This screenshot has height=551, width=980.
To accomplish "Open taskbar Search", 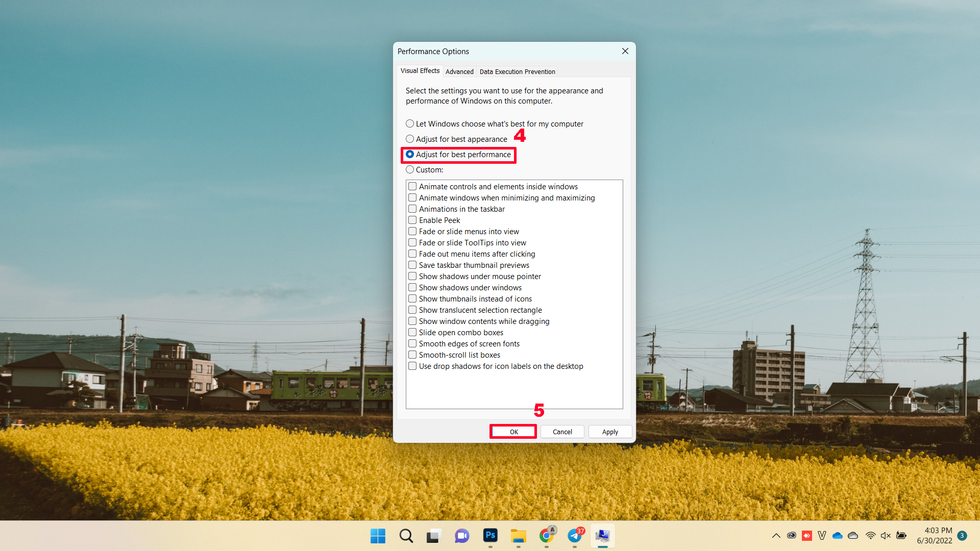I will (x=406, y=536).
